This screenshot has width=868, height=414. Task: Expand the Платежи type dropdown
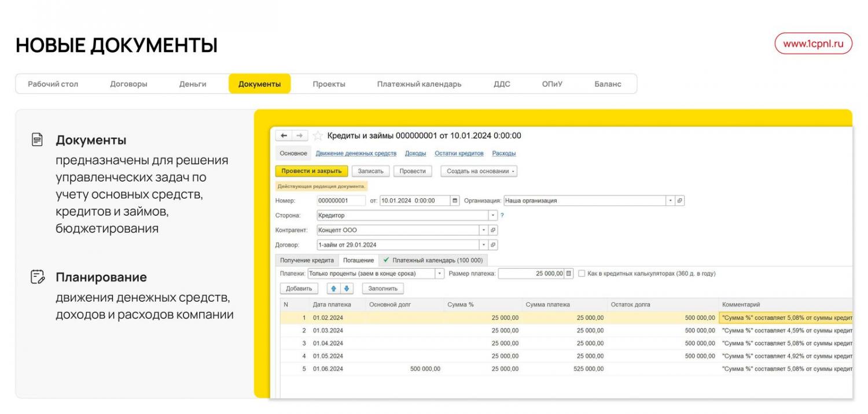tap(440, 273)
